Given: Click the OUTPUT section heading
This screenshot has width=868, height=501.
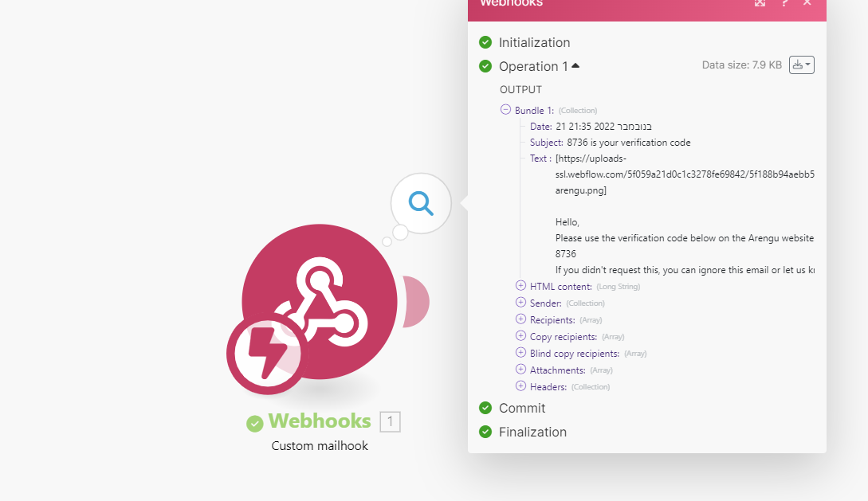Looking at the screenshot, I should (x=521, y=89).
